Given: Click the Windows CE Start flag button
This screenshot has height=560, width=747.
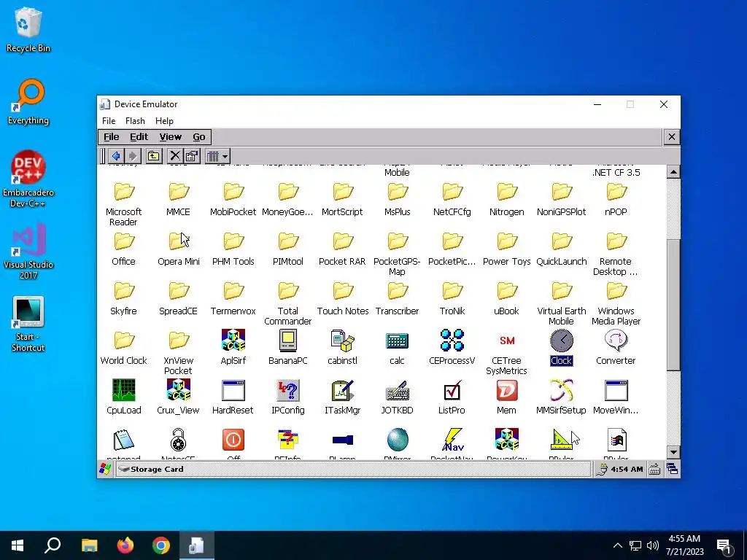Looking at the screenshot, I should tap(105, 469).
